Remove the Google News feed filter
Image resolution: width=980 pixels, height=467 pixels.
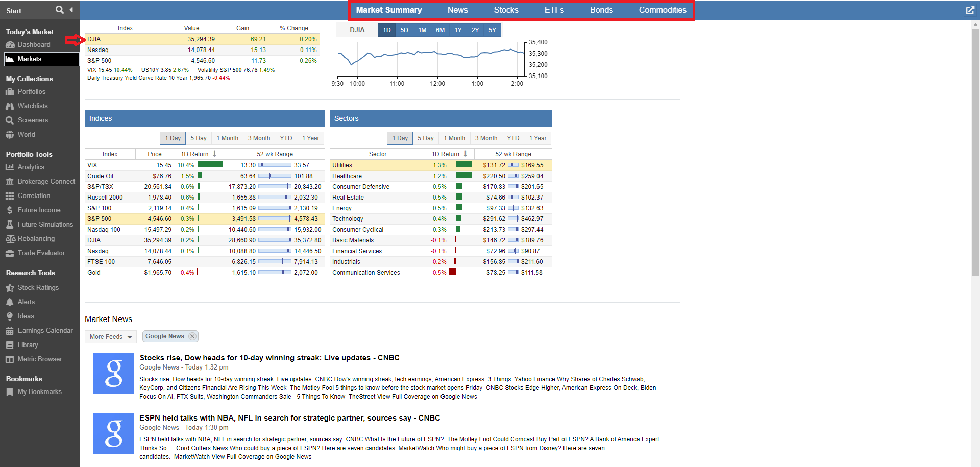[192, 336]
